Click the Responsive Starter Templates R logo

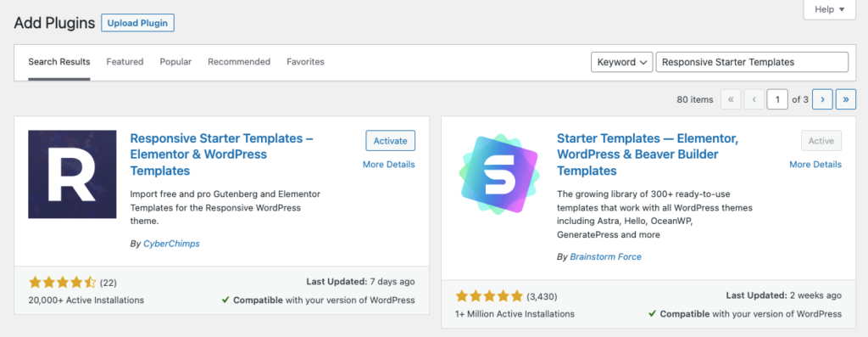[72, 174]
